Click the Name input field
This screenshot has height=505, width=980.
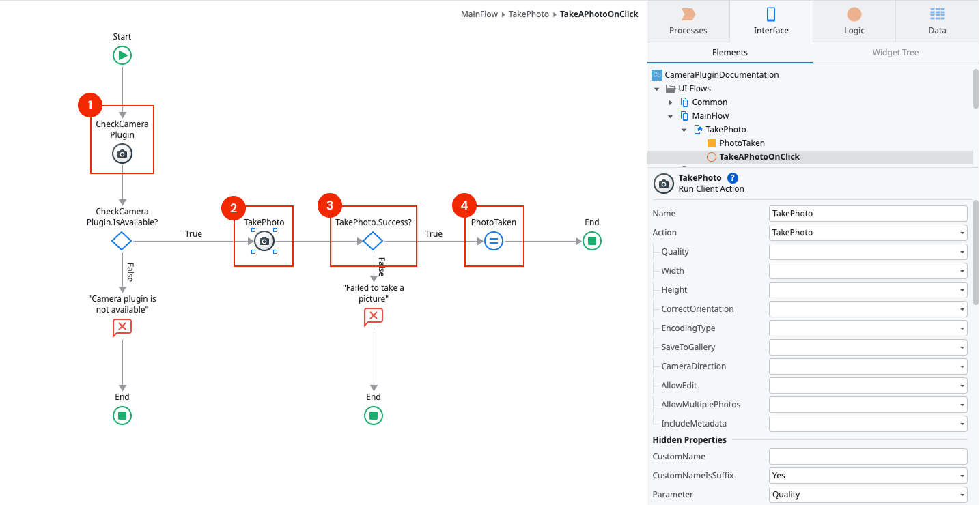[868, 214]
